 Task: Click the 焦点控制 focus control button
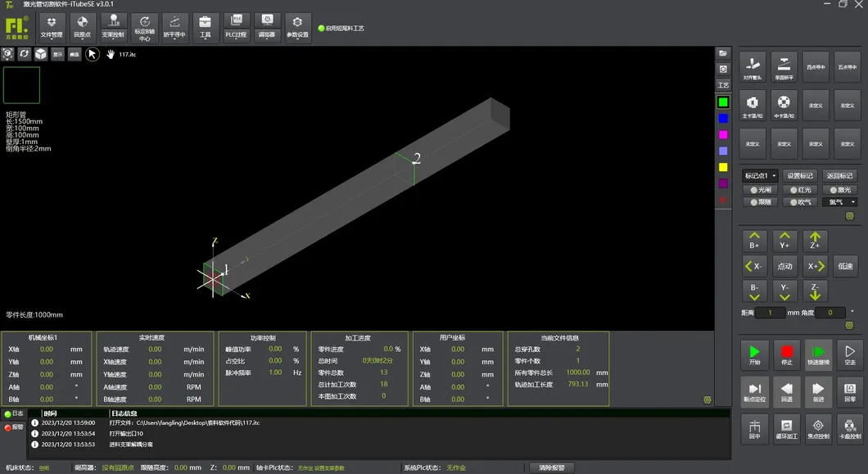[818, 429]
